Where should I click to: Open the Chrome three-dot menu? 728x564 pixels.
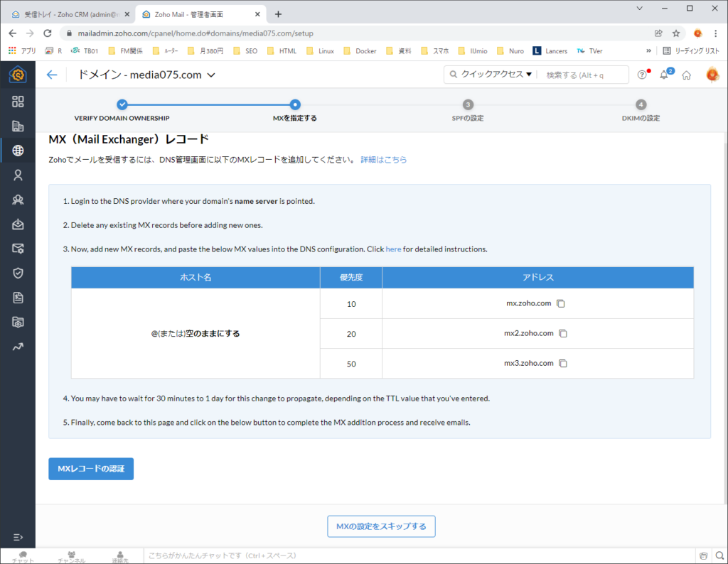click(x=715, y=33)
